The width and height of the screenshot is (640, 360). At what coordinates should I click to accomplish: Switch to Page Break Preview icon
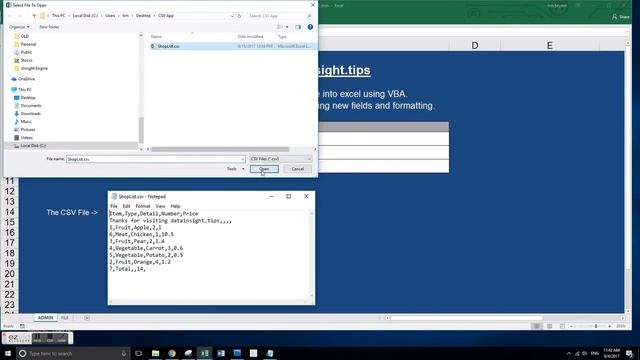pos(562,326)
